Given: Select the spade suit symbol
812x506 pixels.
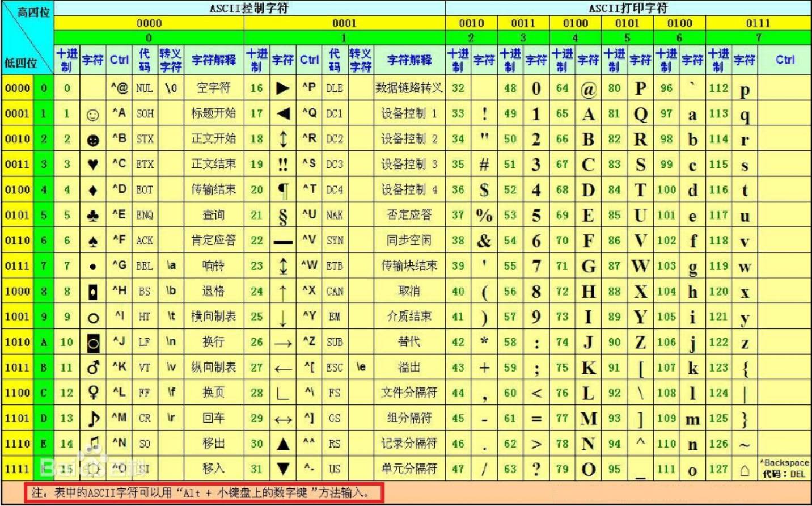Looking at the screenshot, I should (x=93, y=241).
